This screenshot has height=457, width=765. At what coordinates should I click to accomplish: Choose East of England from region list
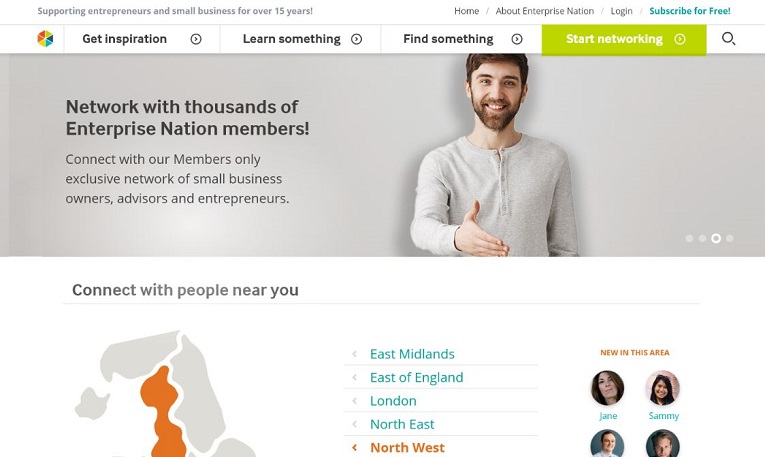pyautogui.click(x=417, y=378)
